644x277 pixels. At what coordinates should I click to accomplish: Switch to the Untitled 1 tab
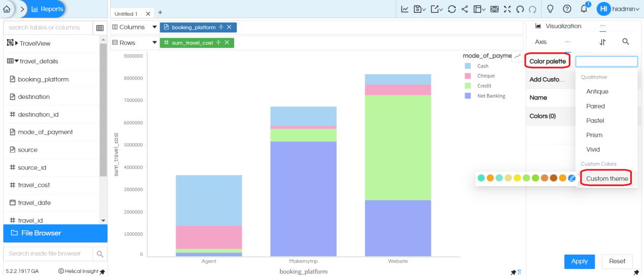coord(126,14)
